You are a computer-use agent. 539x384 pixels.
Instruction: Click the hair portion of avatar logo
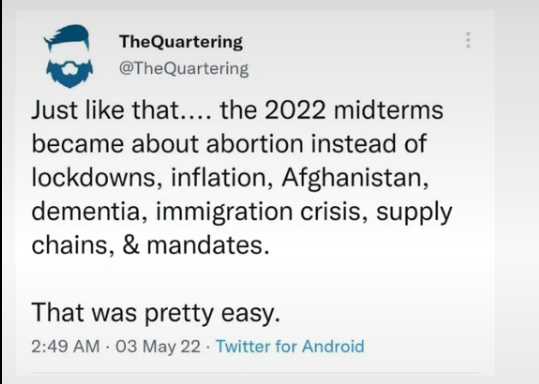point(68,35)
